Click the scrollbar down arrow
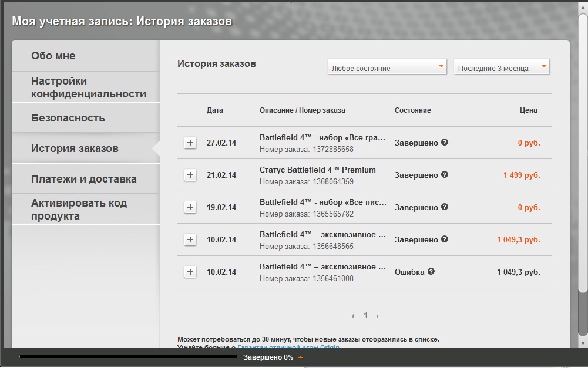588x368 pixels. pos(583,343)
